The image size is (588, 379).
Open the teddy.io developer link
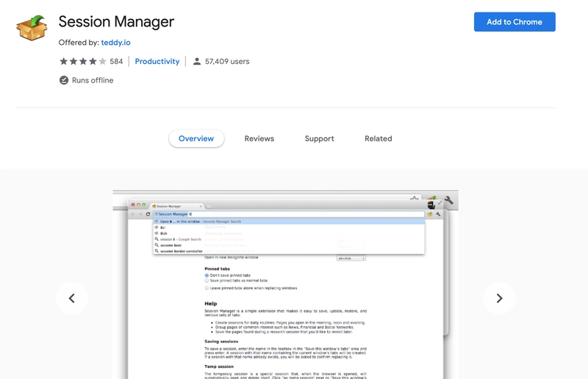[x=115, y=43]
